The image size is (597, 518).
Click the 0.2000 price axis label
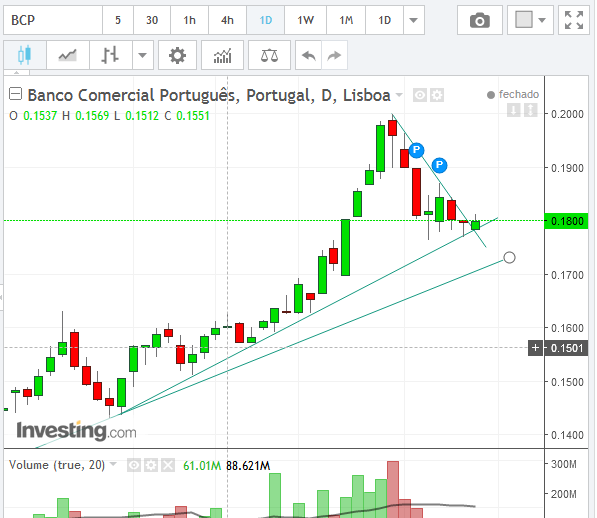tap(567, 114)
